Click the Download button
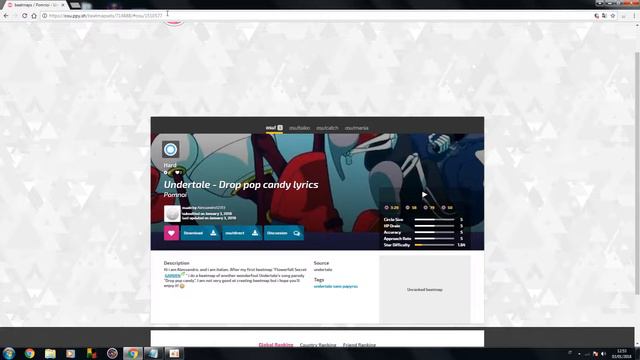The image size is (640, 360). coord(200,233)
